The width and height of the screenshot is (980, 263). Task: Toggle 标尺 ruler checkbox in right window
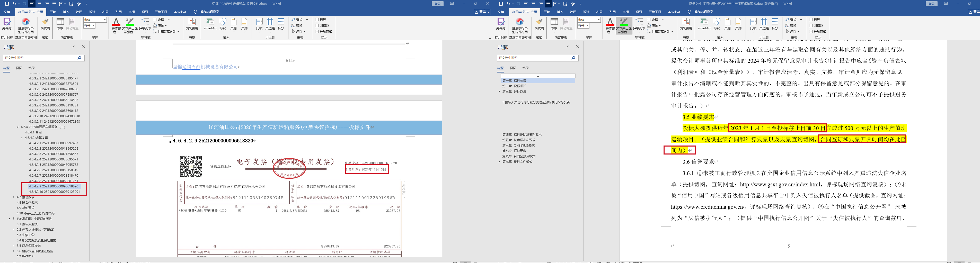(811, 20)
